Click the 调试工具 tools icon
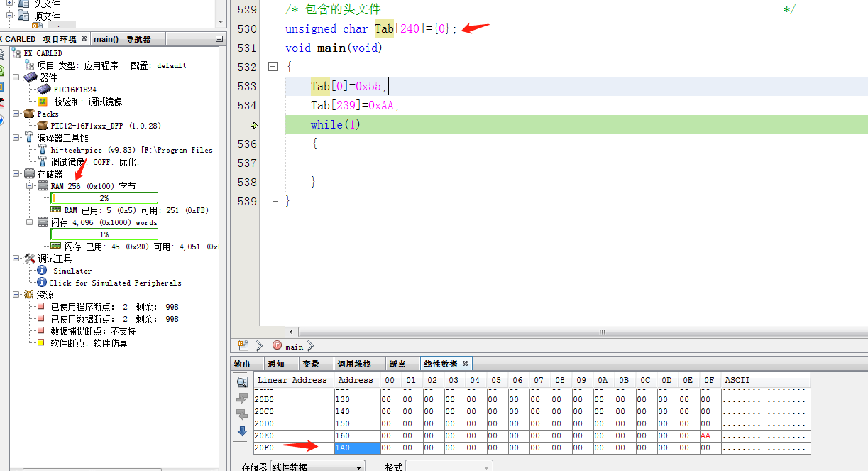868x471 pixels. [x=29, y=259]
